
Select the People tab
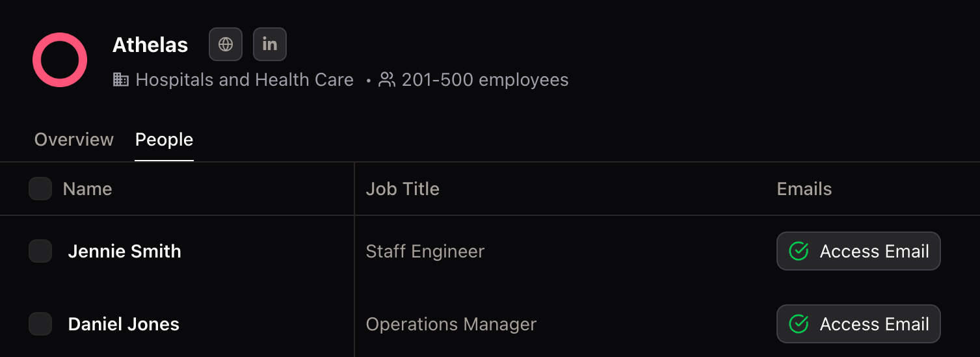165,140
